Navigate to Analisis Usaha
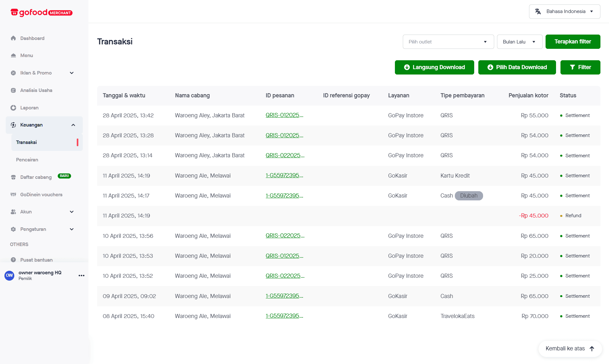Image resolution: width=609 pixels, height=364 pixels. 36,90
